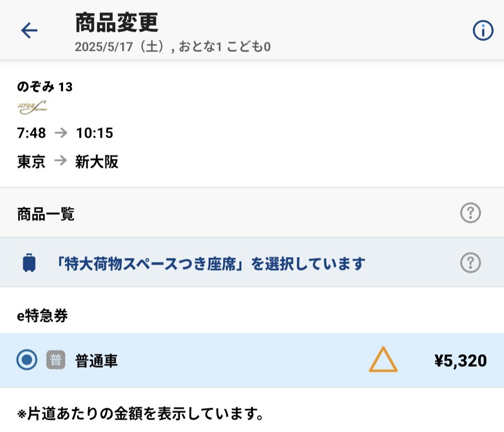Tap the orange triangle availability icon

point(383,359)
